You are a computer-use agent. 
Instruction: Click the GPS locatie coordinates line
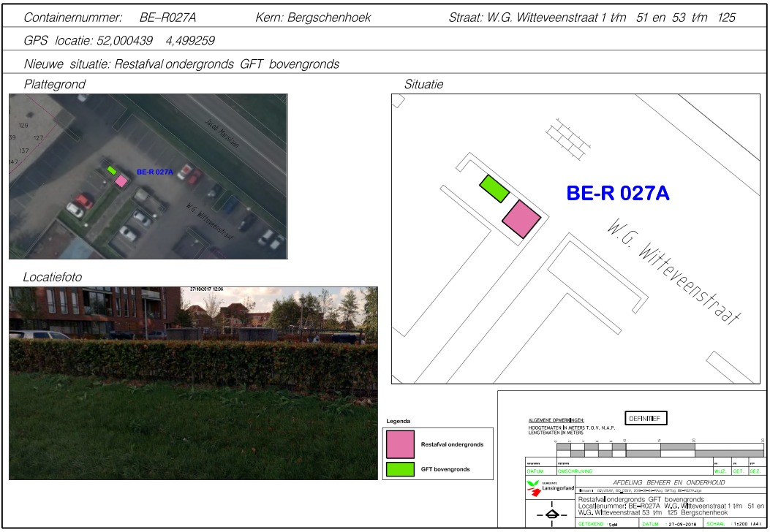coord(119,41)
